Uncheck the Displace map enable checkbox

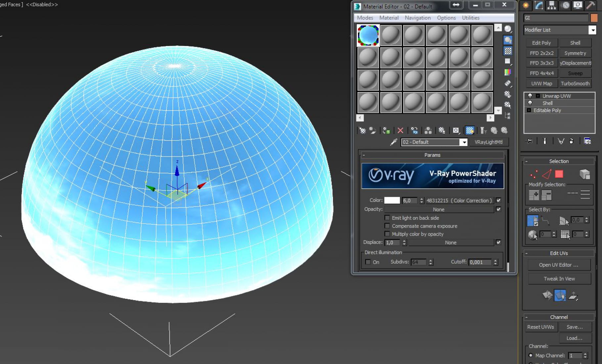tap(498, 242)
